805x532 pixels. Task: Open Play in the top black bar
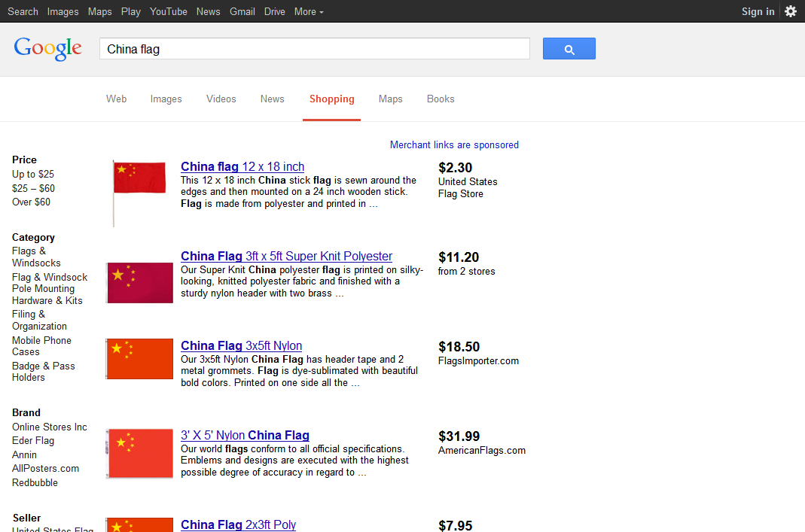click(x=130, y=11)
